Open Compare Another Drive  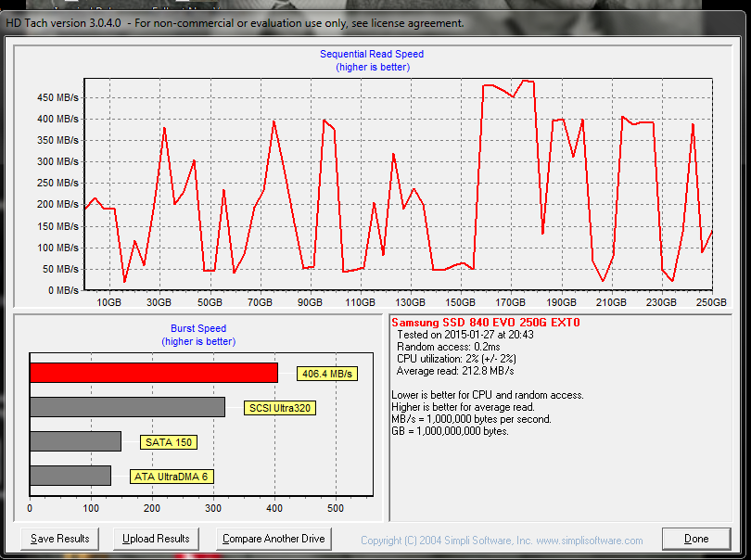(274, 539)
